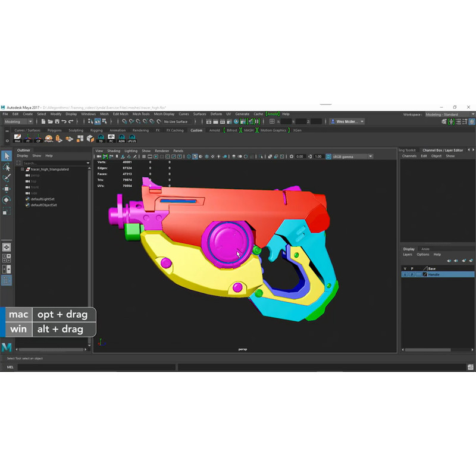Toggle playback P box of Handle layer
The image size is (476, 476).
[x=412, y=274]
